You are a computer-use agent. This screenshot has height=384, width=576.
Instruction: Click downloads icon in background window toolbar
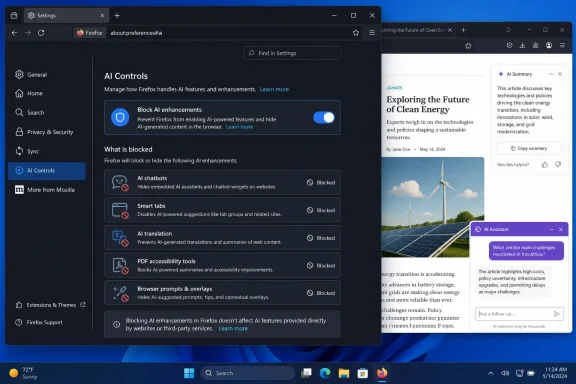pos(522,46)
